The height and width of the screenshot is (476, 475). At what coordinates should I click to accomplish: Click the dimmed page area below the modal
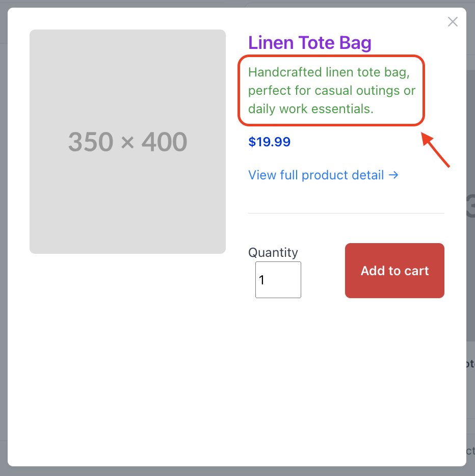(237, 471)
